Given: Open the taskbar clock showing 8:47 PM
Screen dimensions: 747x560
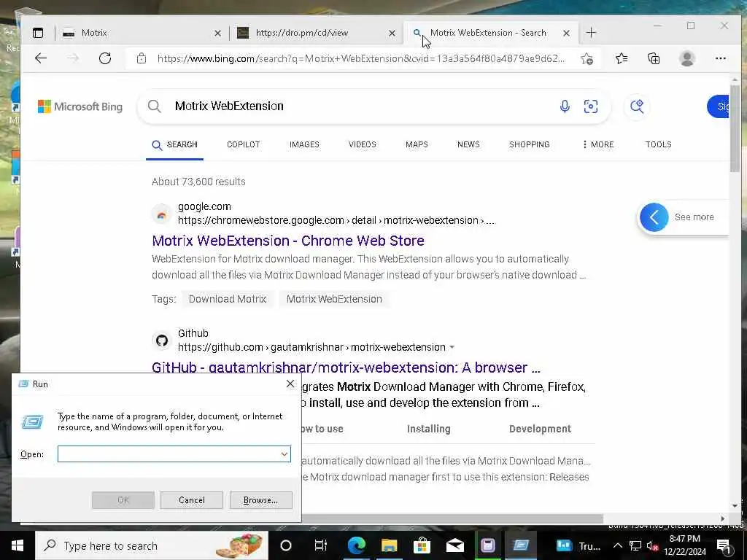Looking at the screenshot, I should (x=685, y=545).
